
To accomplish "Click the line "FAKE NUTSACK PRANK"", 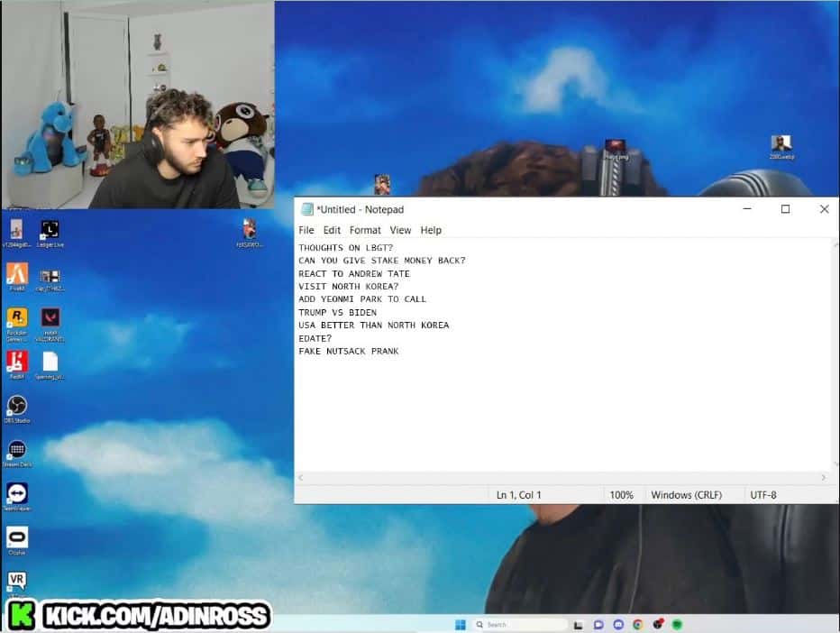I will [x=348, y=351].
